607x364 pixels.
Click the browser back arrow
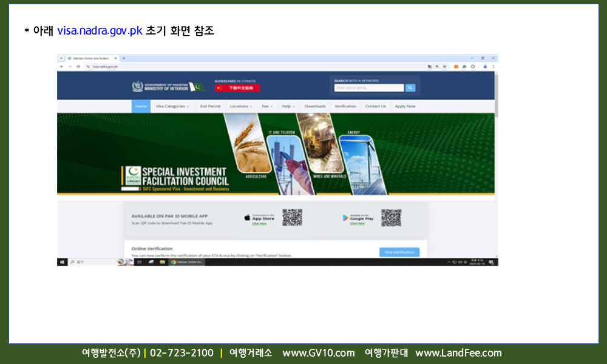click(61, 67)
